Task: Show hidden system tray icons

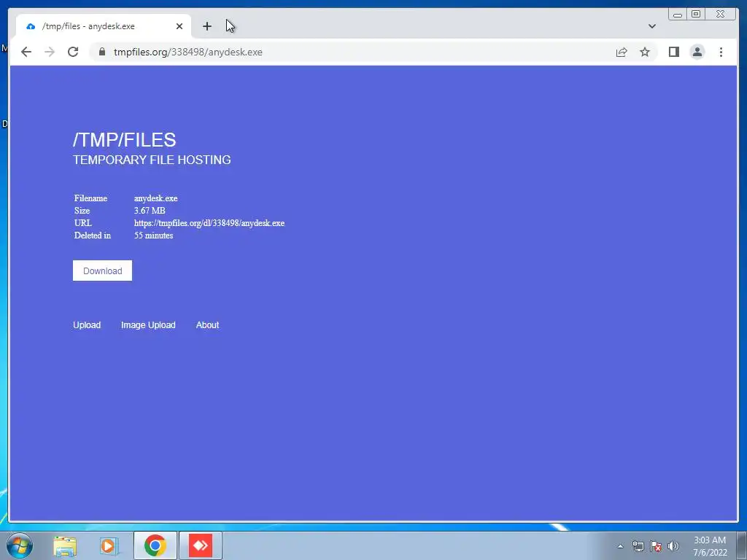Action: click(x=620, y=546)
